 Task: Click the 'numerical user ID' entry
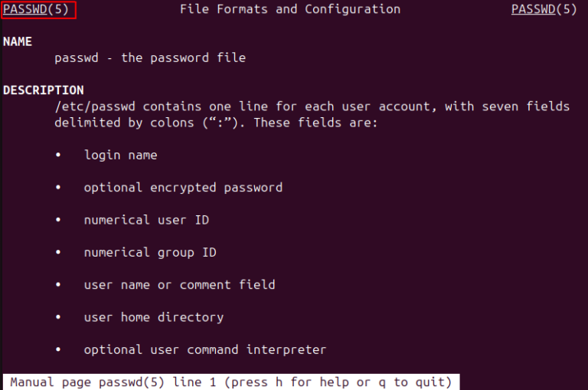pyautogui.click(x=146, y=220)
